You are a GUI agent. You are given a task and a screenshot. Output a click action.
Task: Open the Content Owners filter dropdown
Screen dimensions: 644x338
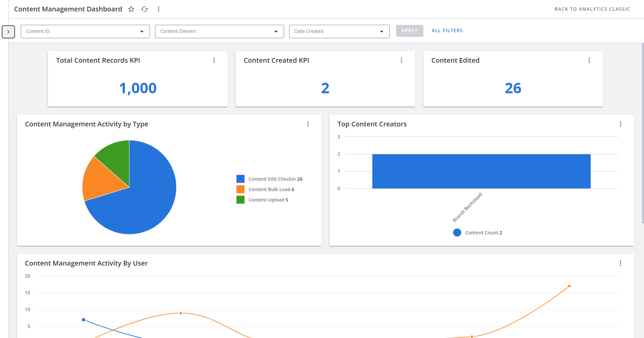219,32
